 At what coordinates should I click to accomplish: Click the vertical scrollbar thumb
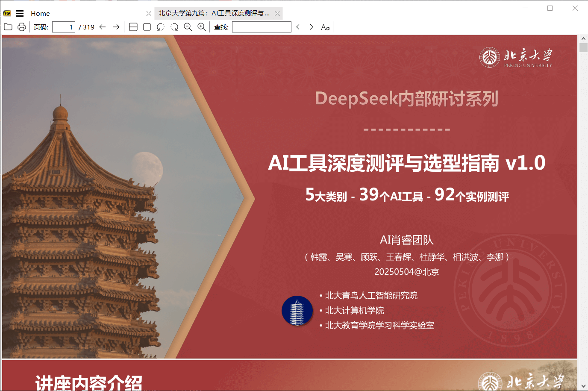click(x=583, y=47)
